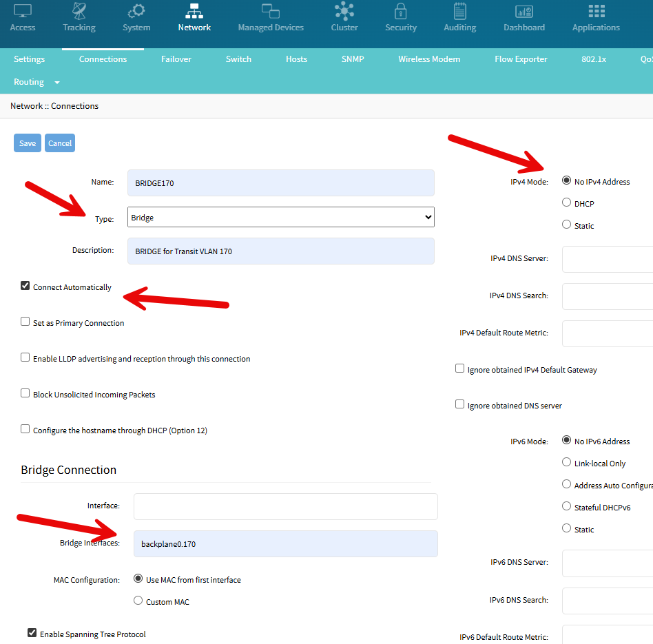The image size is (653, 644).
Task: Open the System gear icon
Action: [x=136, y=12]
